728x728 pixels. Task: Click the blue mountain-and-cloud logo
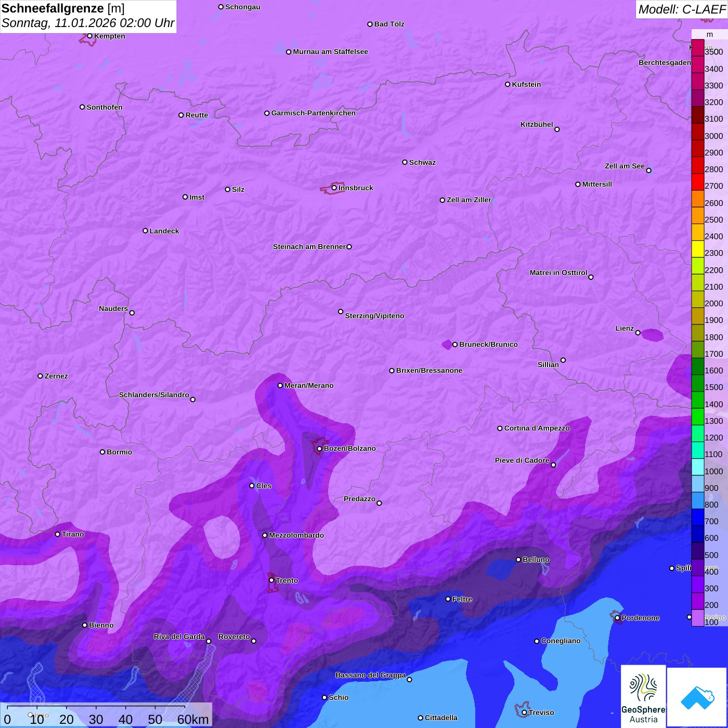[697, 697]
